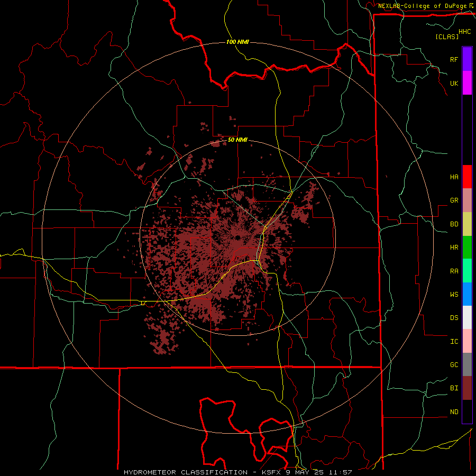The width and height of the screenshot is (476, 476).
Task: Click the BI legend label
Action: [454, 388]
